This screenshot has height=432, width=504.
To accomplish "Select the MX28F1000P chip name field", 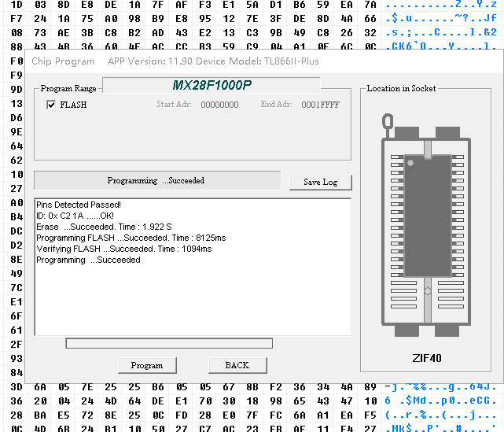I will coord(211,84).
